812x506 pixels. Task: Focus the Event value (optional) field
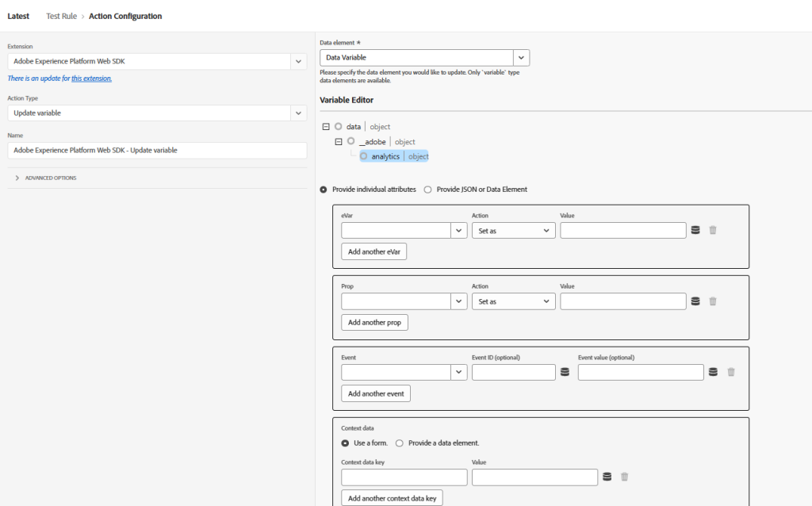(641, 372)
